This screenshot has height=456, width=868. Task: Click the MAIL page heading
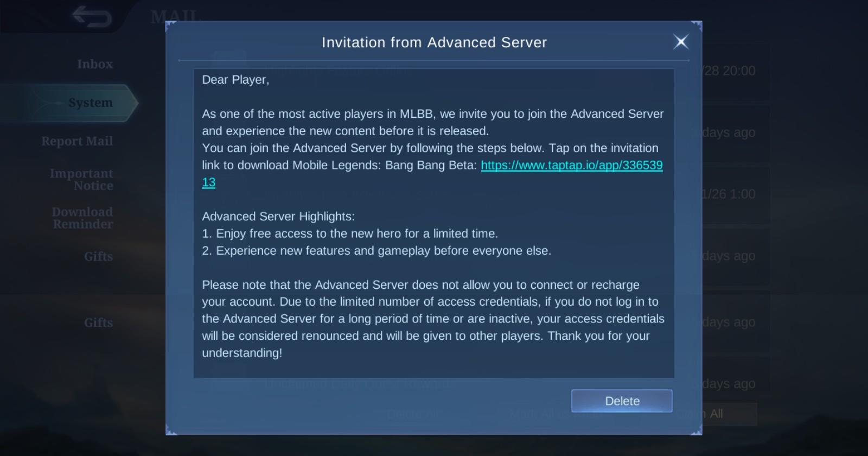coord(175,16)
